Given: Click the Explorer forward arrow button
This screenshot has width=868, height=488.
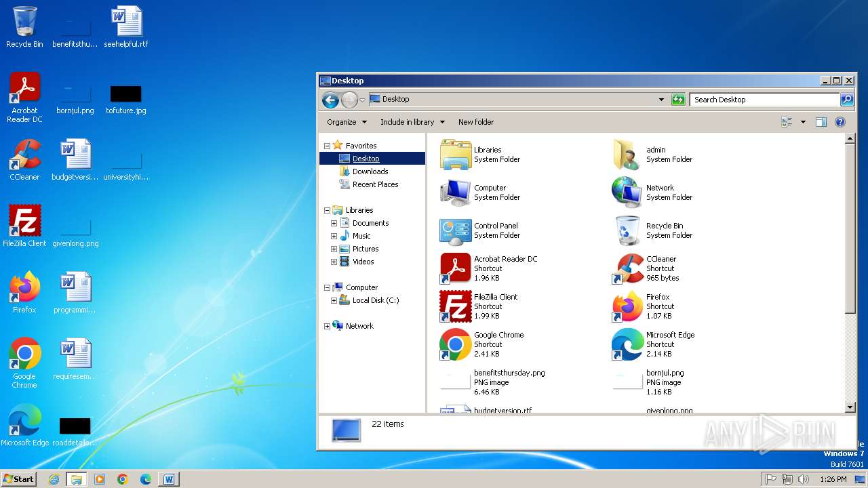Looking at the screenshot, I should 349,100.
